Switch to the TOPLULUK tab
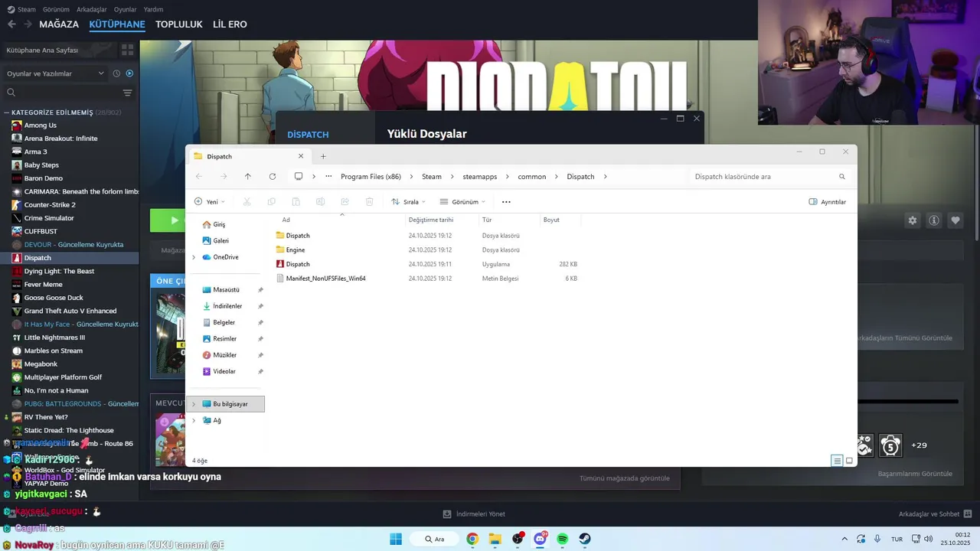The width and height of the screenshot is (980, 551). click(x=179, y=24)
